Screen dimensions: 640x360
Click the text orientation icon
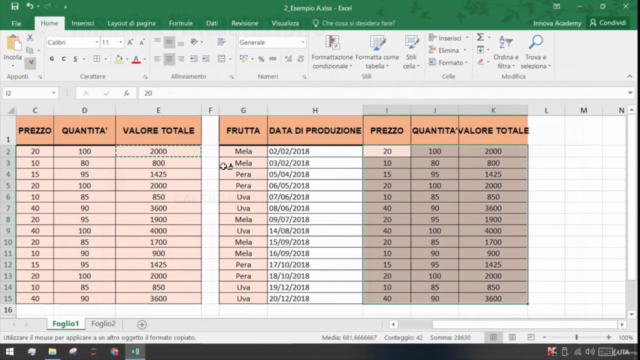(x=195, y=42)
